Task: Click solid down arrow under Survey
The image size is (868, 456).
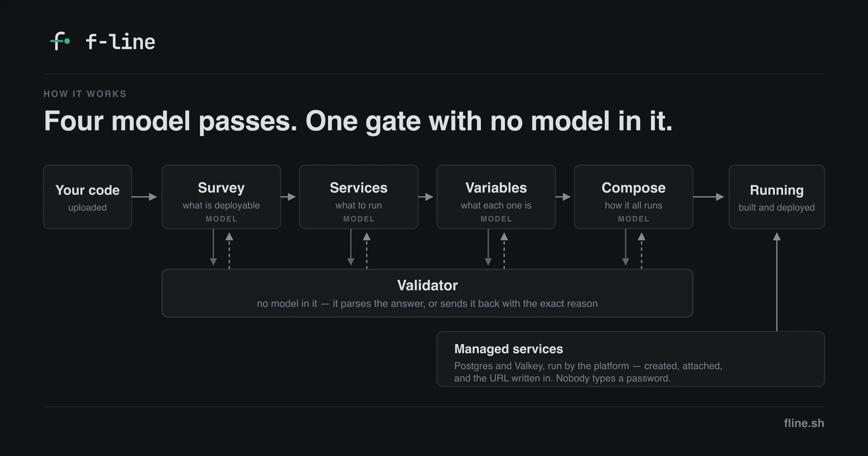Action: click(x=213, y=247)
